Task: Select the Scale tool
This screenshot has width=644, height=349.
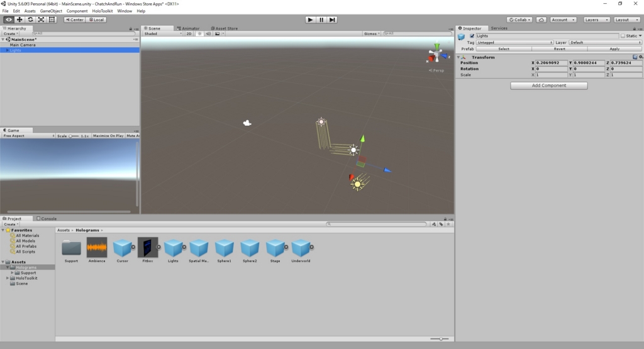Action: click(x=41, y=19)
